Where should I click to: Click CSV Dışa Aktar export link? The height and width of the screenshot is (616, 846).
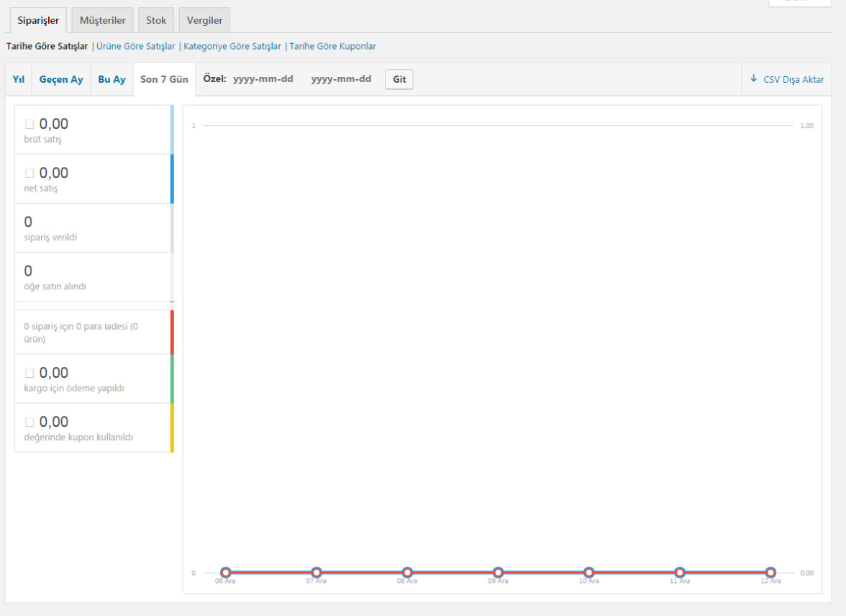(x=787, y=79)
